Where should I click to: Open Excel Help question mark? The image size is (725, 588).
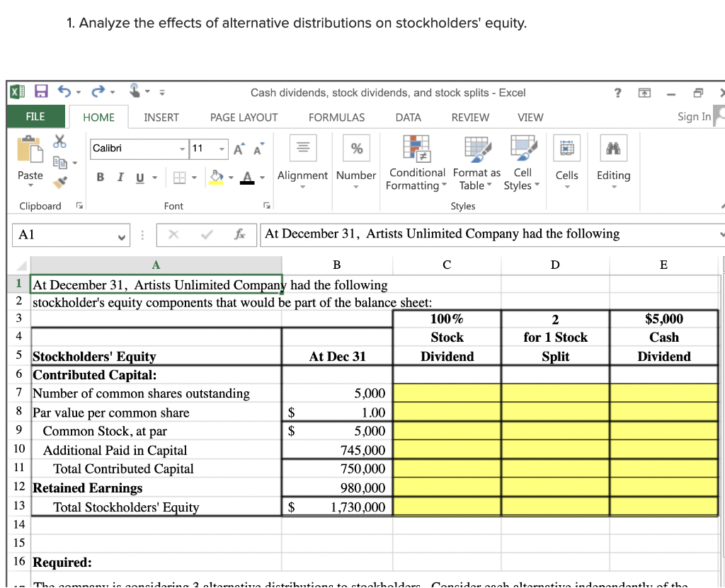tap(617, 93)
